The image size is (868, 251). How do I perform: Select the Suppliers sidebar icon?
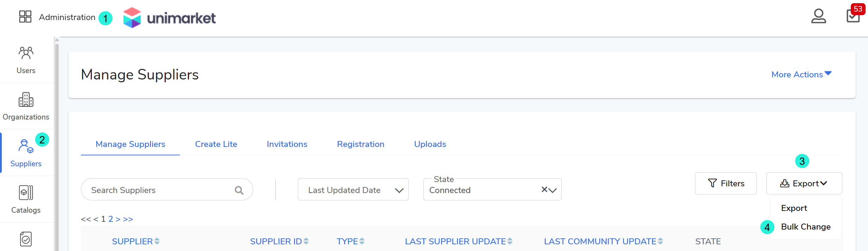pos(26,153)
